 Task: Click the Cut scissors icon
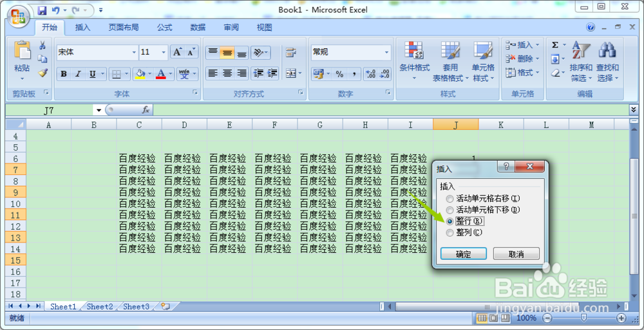point(43,45)
